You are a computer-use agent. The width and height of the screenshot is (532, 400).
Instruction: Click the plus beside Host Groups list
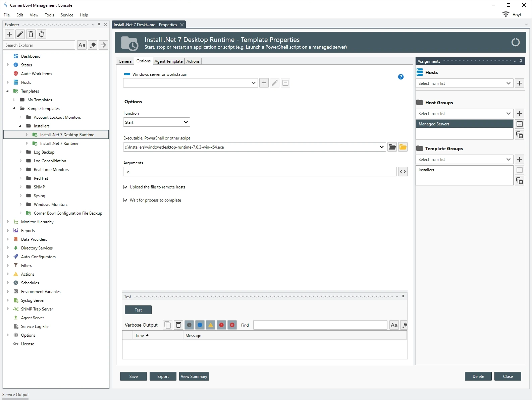pos(520,113)
